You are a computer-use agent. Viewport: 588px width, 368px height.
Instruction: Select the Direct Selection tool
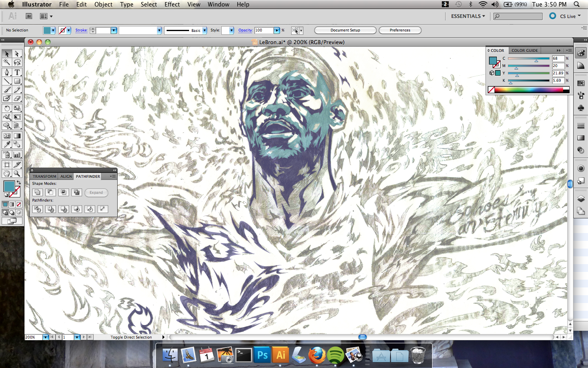pyautogui.click(x=17, y=54)
